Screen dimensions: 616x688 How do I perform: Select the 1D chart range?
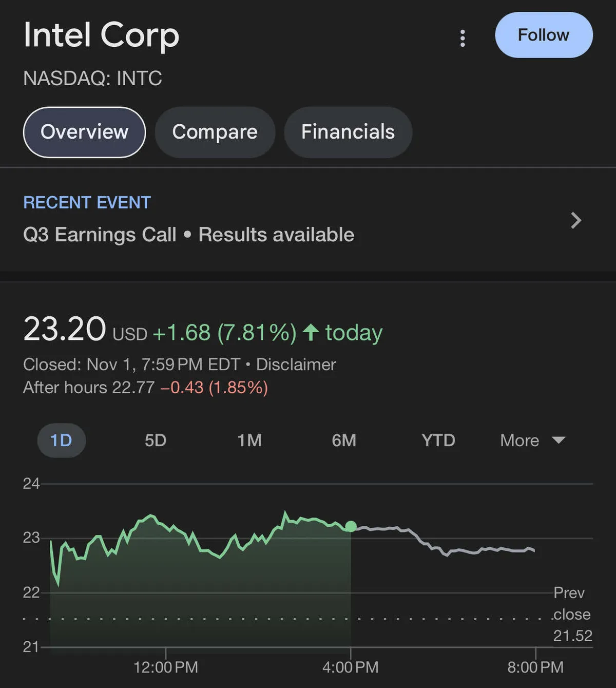[61, 440]
